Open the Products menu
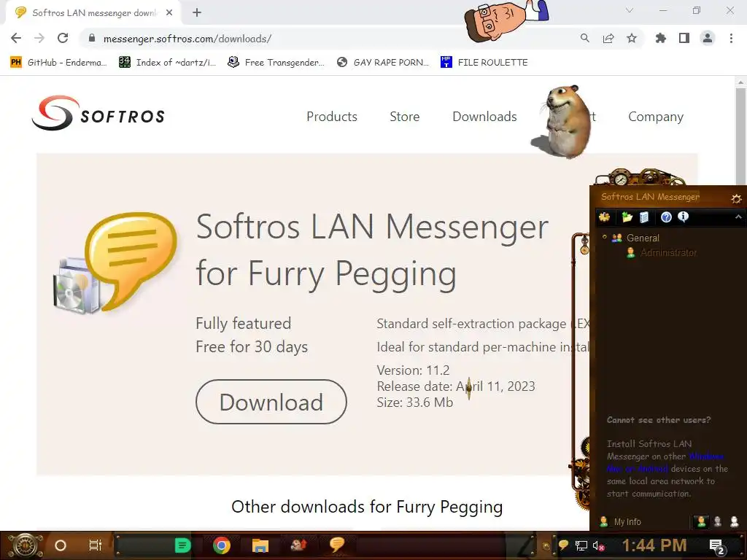This screenshot has height=560, width=747. 332,117
